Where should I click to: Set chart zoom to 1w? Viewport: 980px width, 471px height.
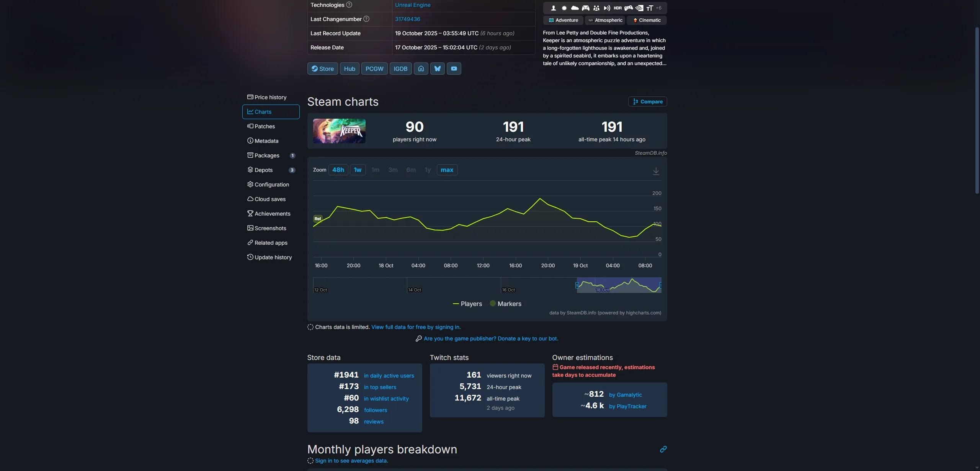358,170
